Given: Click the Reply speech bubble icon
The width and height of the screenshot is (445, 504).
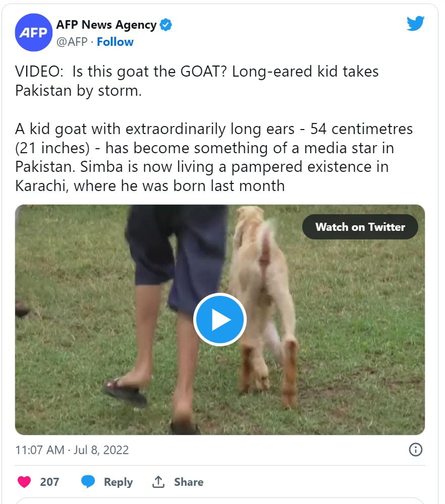Looking at the screenshot, I should (88, 482).
